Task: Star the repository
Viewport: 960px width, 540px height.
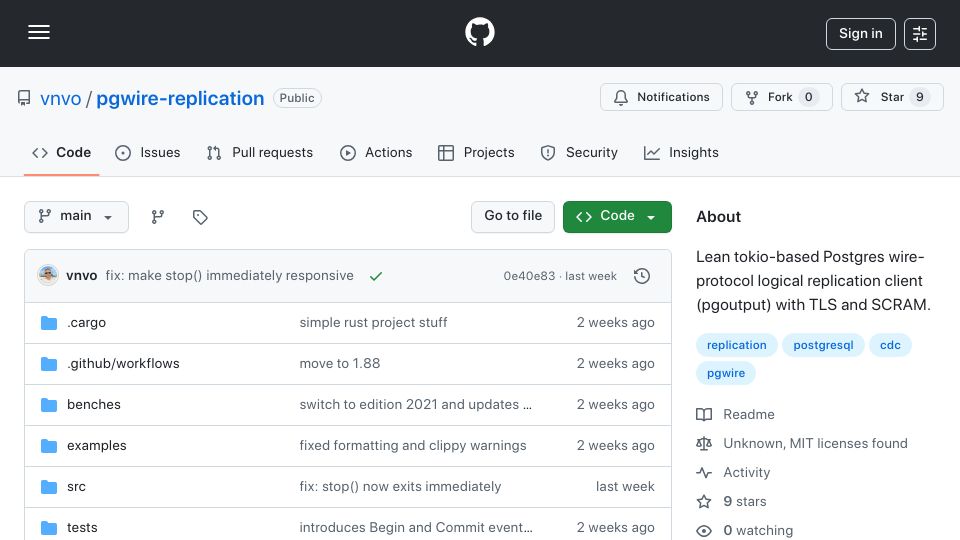Action: click(891, 97)
